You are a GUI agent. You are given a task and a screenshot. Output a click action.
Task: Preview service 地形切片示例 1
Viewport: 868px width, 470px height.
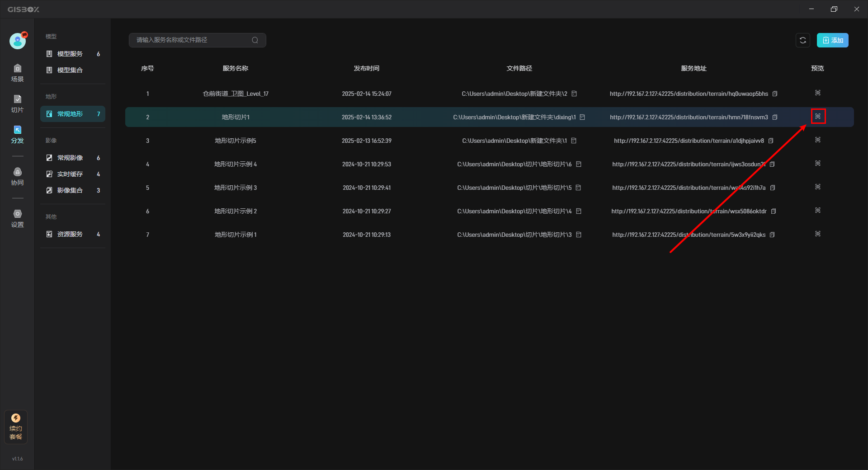tap(818, 234)
